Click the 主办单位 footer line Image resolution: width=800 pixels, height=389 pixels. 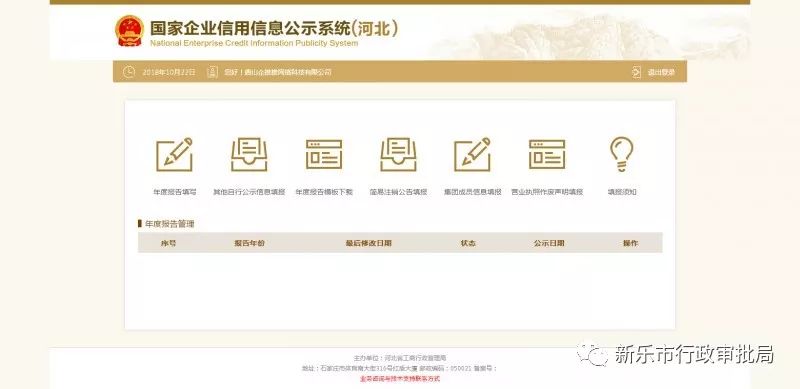pos(400,358)
